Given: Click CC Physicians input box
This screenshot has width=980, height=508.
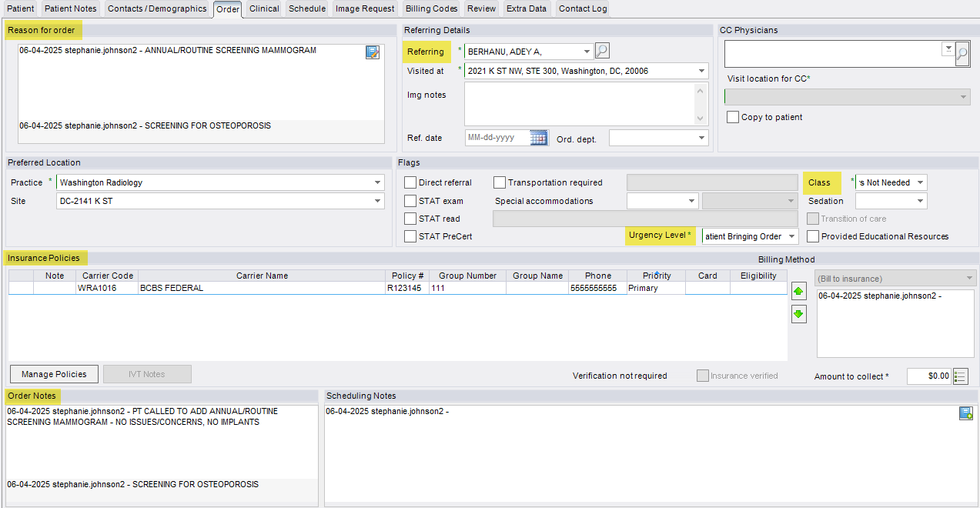Looking at the screenshot, I should (x=833, y=54).
